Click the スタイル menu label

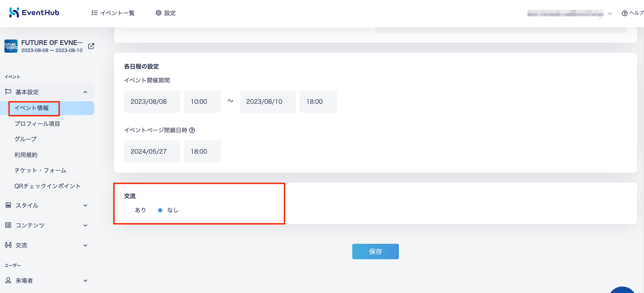coord(27,206)
